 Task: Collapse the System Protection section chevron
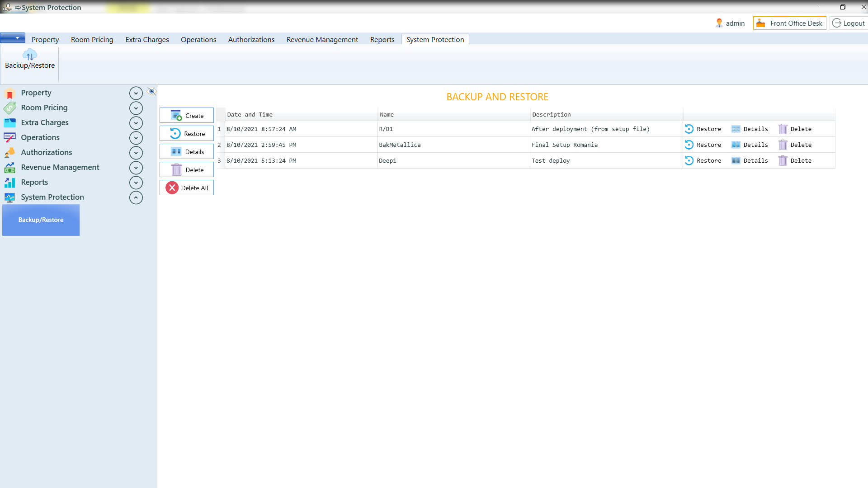click(x=136, y=197)
